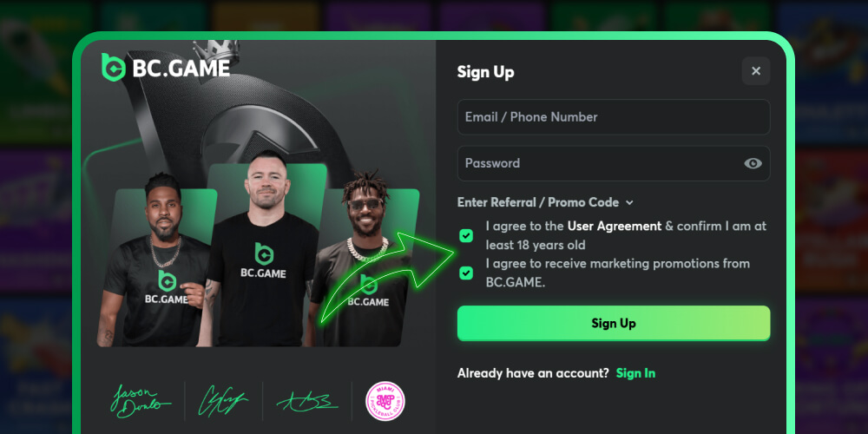This screenshot has width=868, height=434.
Task: Click the BC.GAME logo icon
Action: (x=114, y=68)
